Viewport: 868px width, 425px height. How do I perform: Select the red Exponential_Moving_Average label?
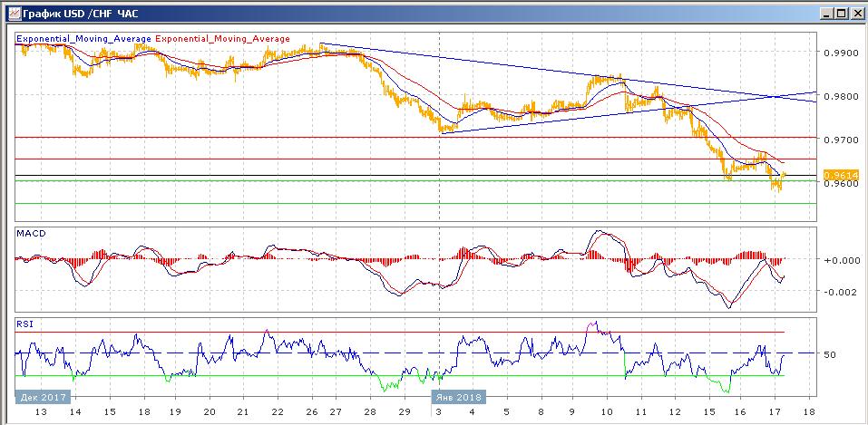[x=223, y=39]
